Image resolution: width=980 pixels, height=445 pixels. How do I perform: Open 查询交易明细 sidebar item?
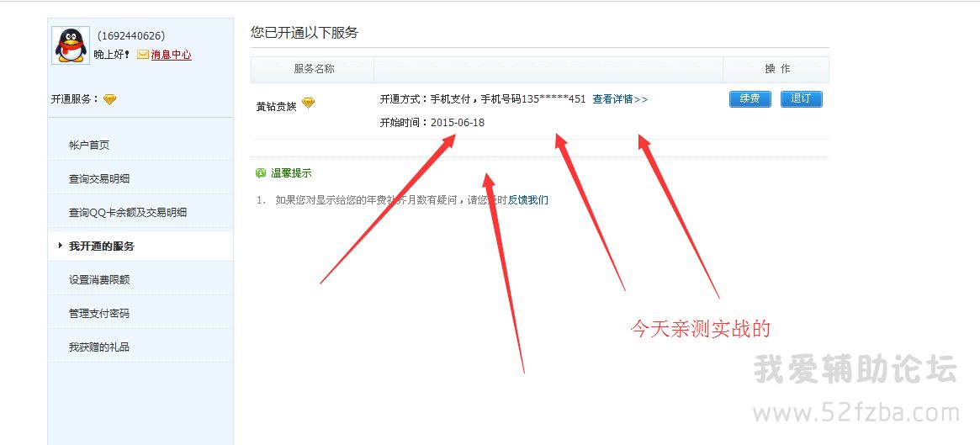[x=99, y=178]
